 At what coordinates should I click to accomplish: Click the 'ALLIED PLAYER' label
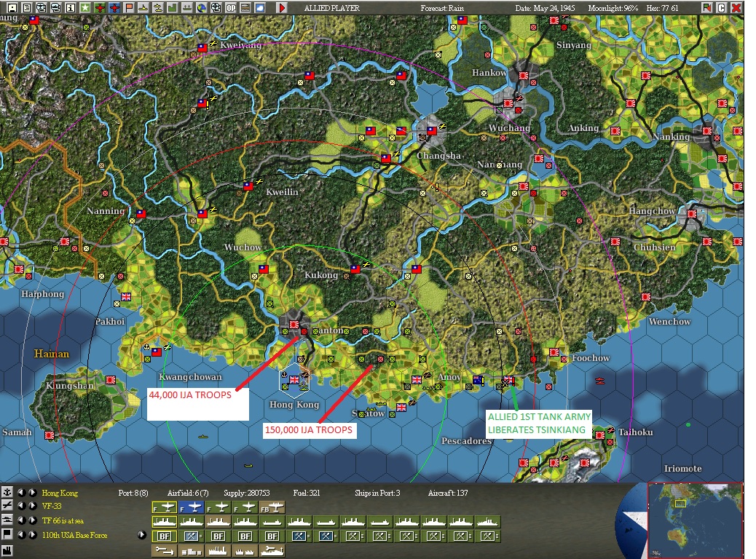coord(331,8)
